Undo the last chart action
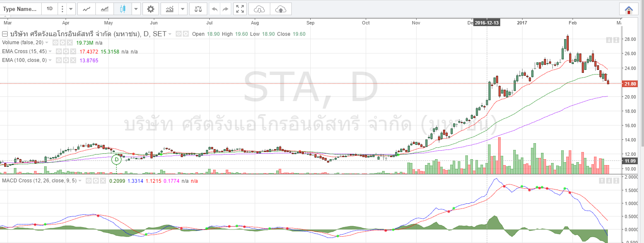 [214, 8]
